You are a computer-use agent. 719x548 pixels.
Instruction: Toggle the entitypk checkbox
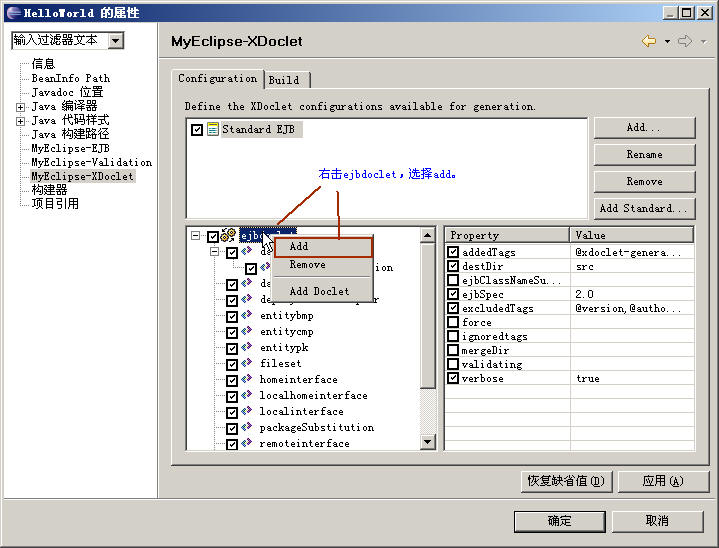point(232,349)
